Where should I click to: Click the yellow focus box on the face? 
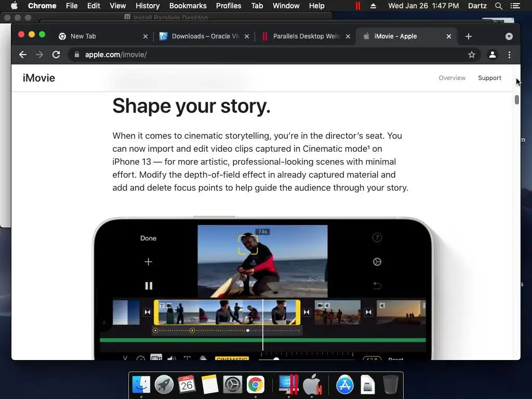click(x=248, y=245)
